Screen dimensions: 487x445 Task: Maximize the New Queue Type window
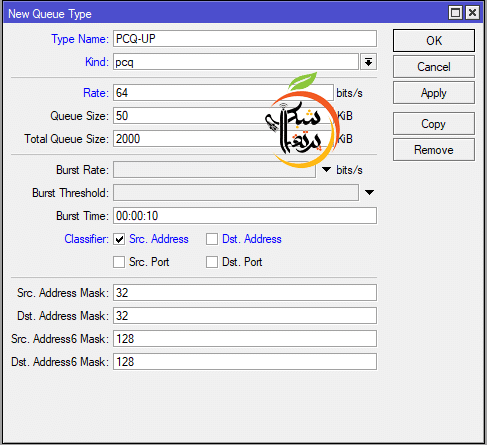click(x=455, y=13)
